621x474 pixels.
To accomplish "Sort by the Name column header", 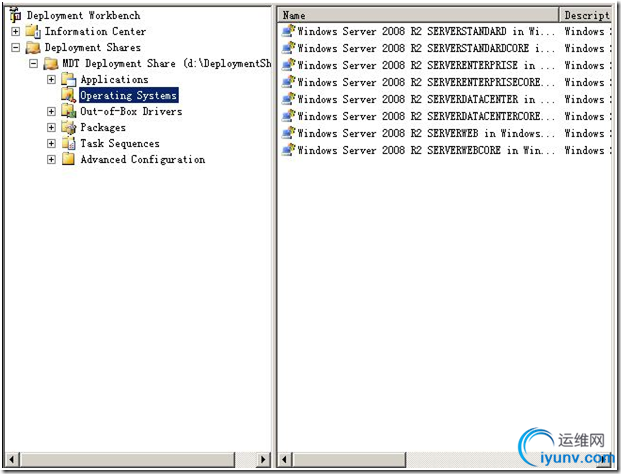I will point(418,15).
